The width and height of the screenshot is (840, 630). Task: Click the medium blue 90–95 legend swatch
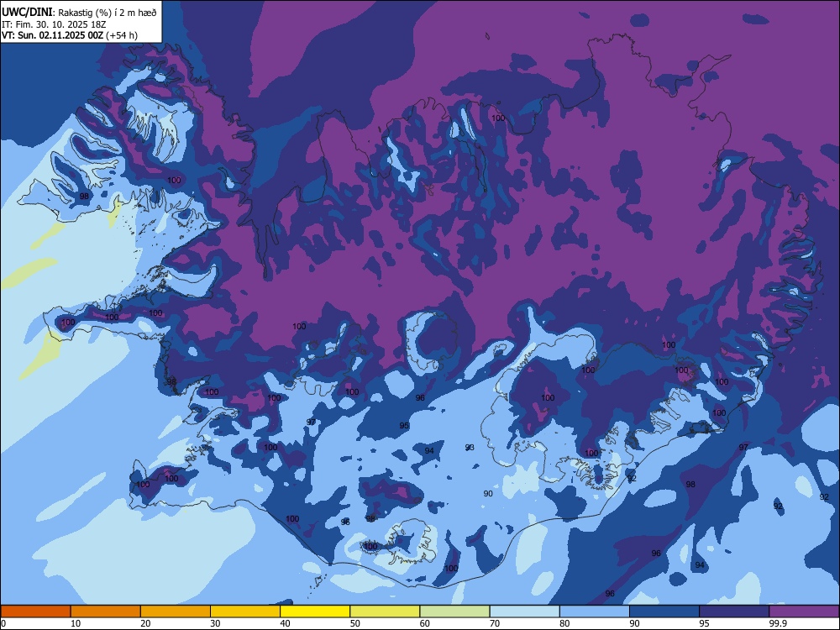point(664,612)
